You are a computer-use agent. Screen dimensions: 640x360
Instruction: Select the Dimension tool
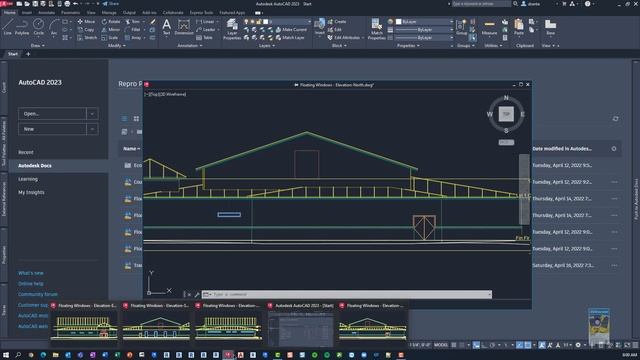click(x=184, y=28)
